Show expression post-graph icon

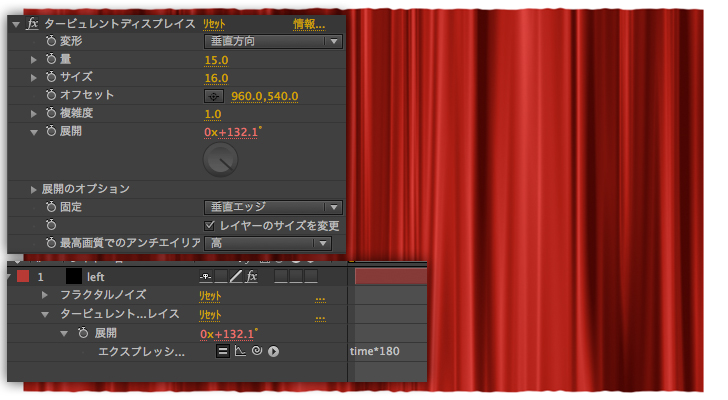tap(240, 351)
